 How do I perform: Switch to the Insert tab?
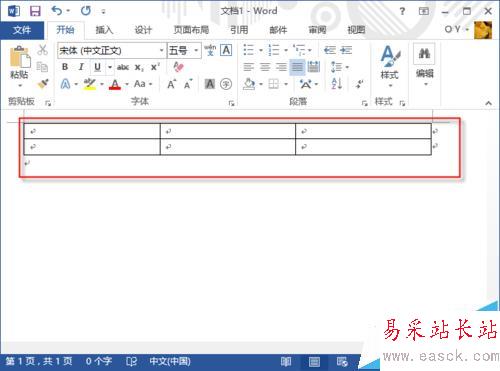click(104, 30)
